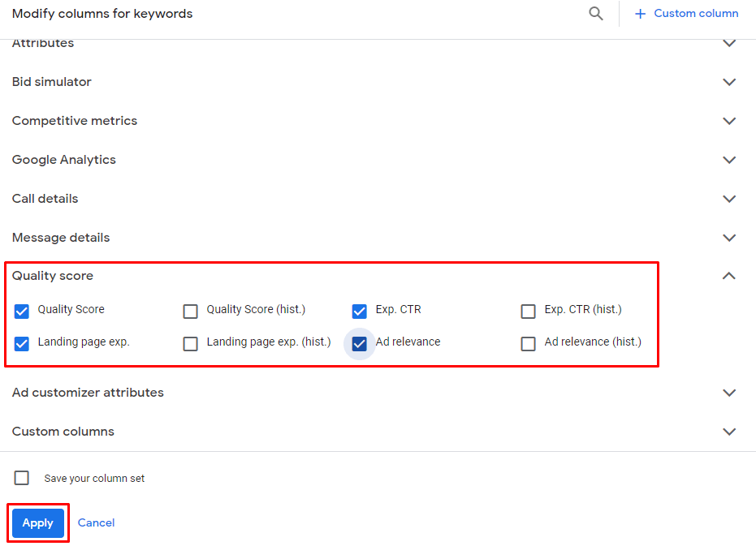
Task: Enable Save your column set checkbox
Action: click(x=22, y=478)
